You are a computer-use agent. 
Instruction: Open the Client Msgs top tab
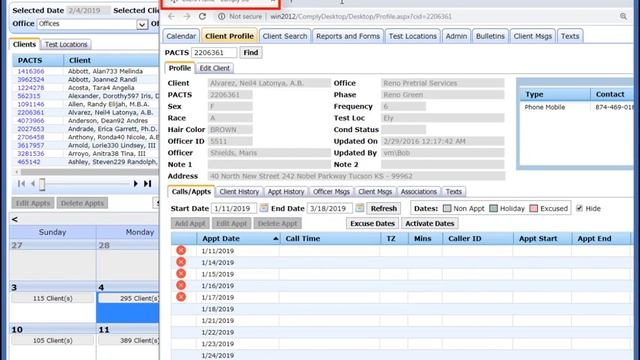click(x=533, y=36)
